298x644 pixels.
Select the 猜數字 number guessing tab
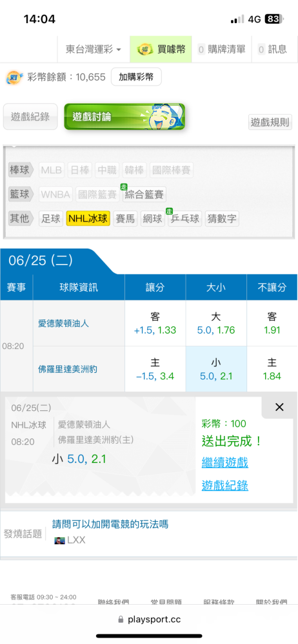(x=222, y=218)
